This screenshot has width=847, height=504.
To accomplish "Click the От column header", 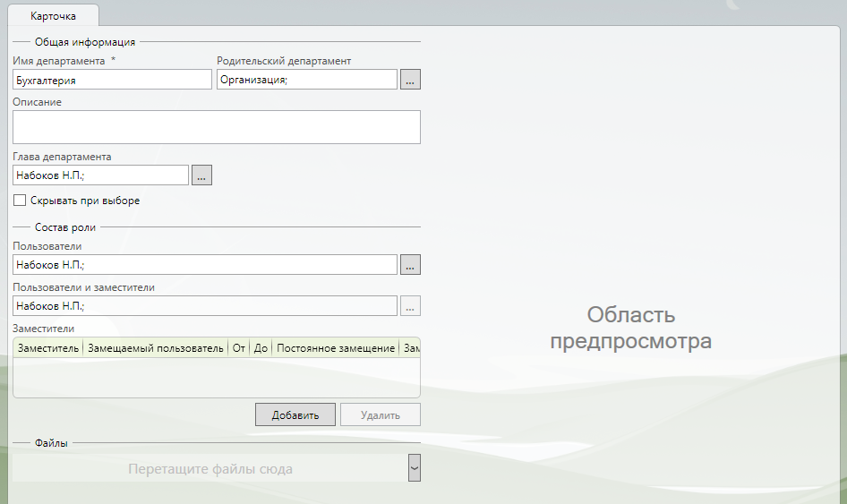I will click(x=239, y=347).
